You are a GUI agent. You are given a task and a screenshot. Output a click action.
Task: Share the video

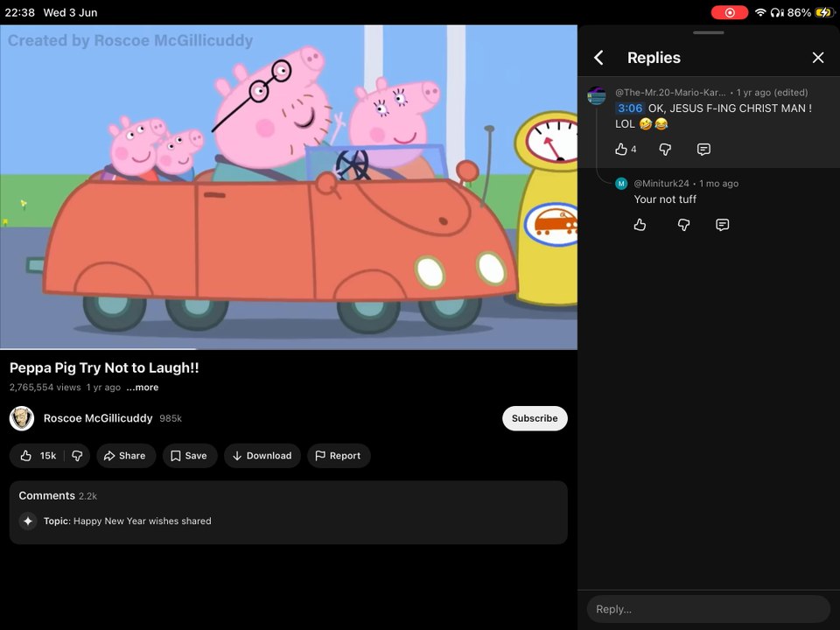(x=126, y=456)
